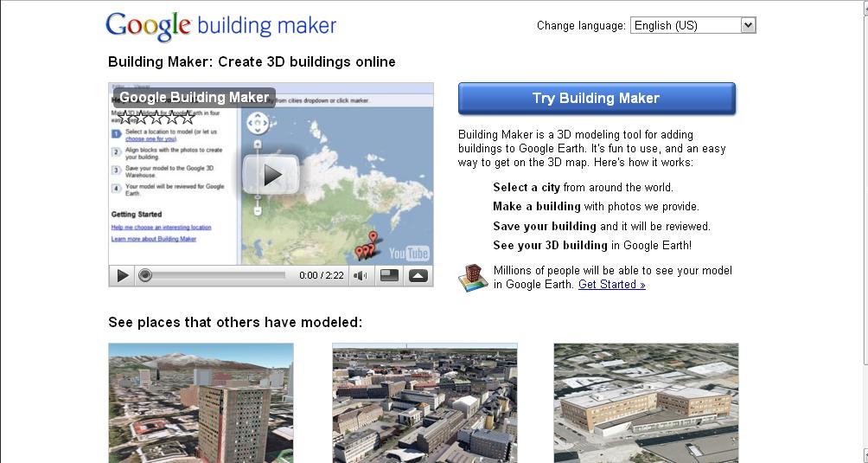
Task: Click 'Save your building' text
Action: 545,226
